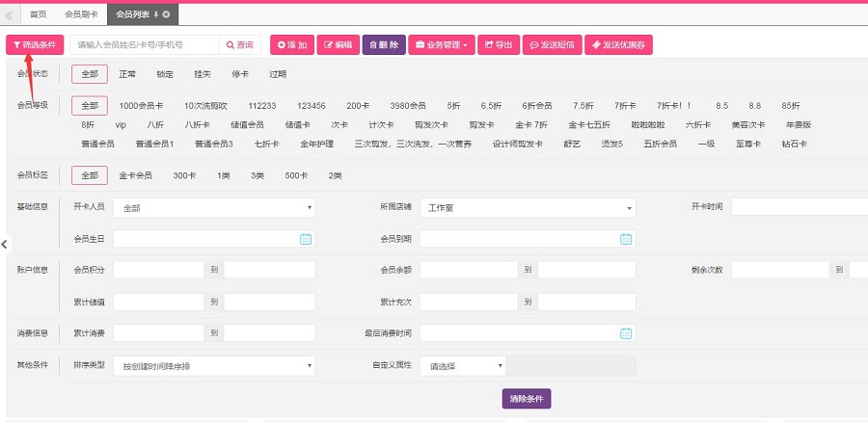Click the left sidebar collapse arrow

tap(5, 244)
